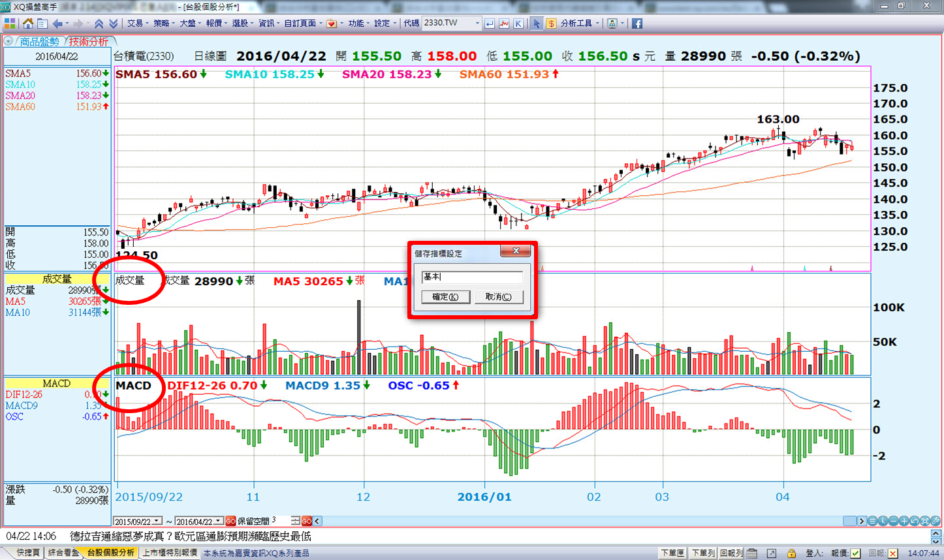Viewport: 944px width, 560px height.
Task: Open the 交易 menu
Action: (135, 23)
